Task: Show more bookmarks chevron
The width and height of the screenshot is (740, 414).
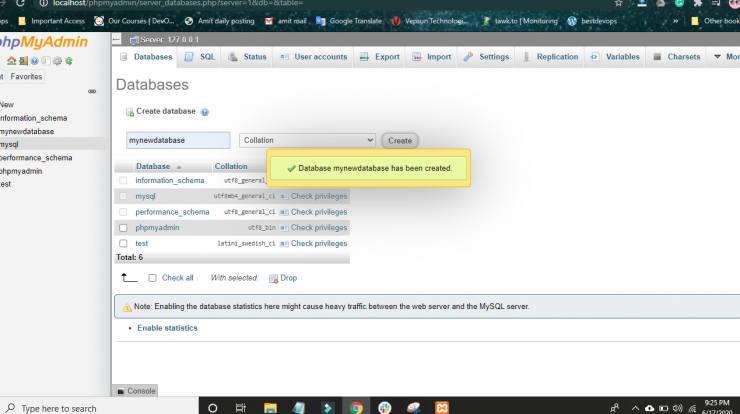Action: [675, 21]
